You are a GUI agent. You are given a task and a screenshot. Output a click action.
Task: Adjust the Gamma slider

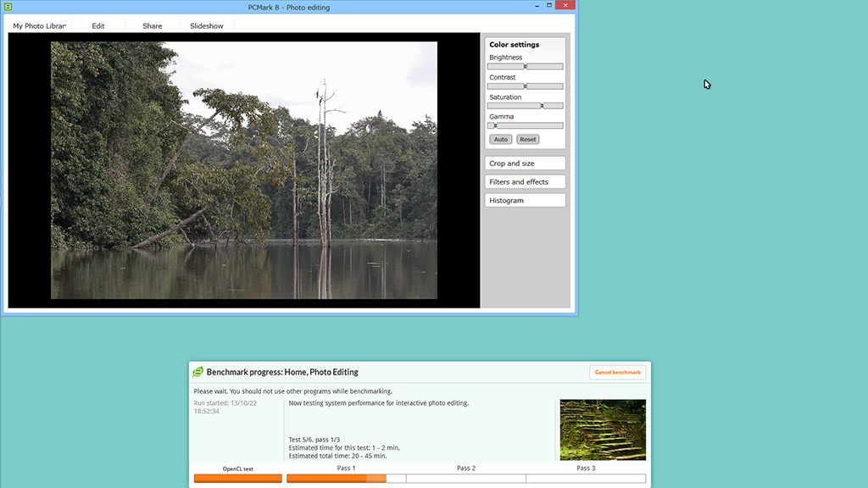(x=526, y=125)
